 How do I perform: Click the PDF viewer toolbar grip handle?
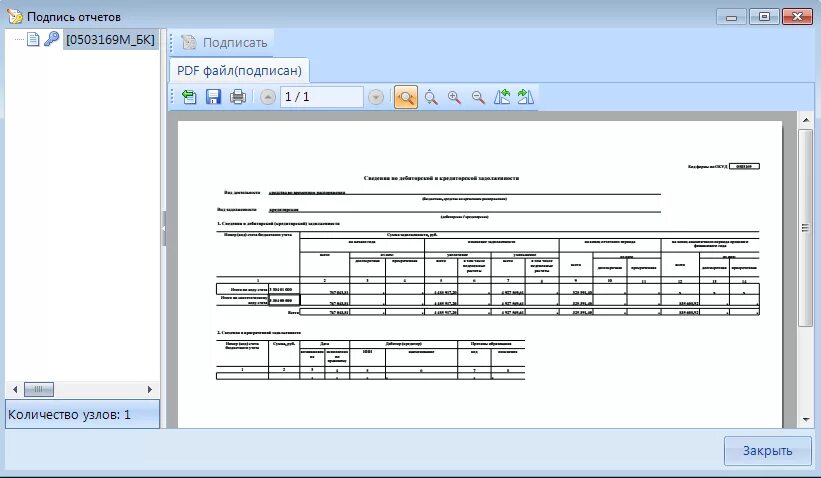click(172, 97)
